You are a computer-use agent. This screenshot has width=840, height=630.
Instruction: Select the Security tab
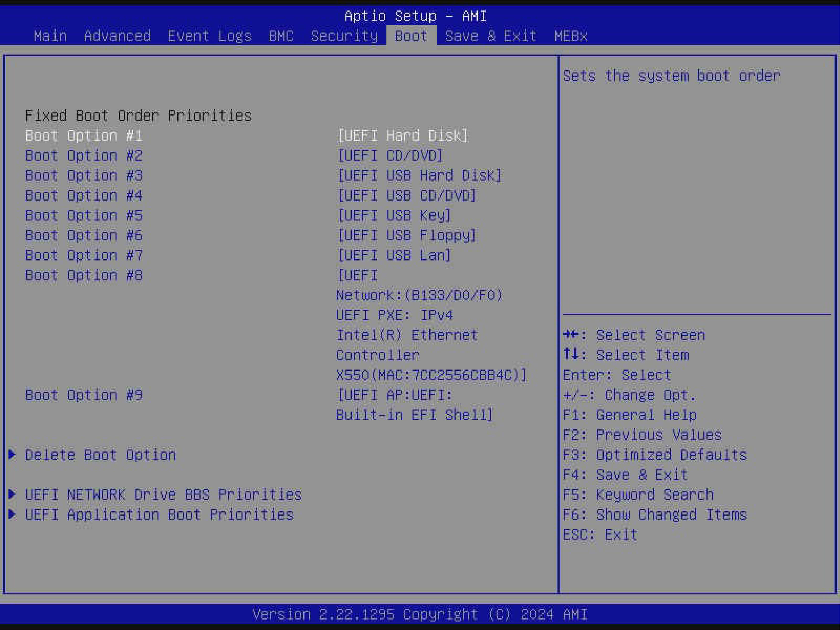coord(344,36)
